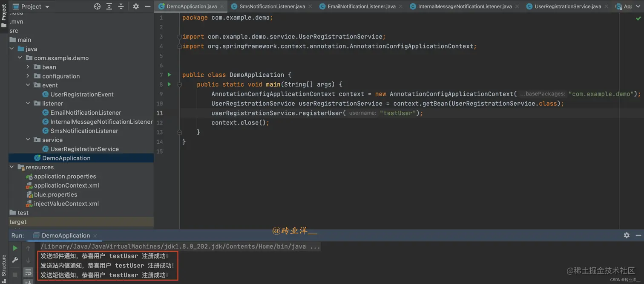644x284 pixels.
Task: Select injectValueContext.xml in resources
Action: click(66, 203)
